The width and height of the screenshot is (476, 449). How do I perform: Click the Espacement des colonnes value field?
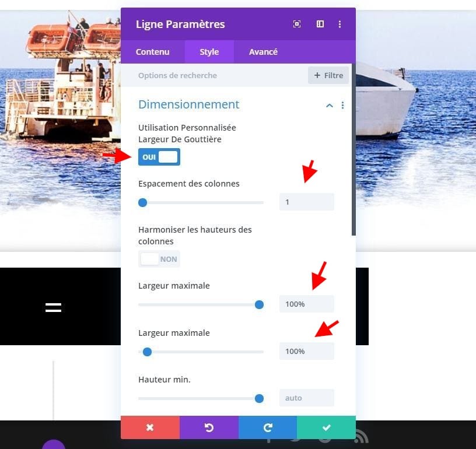coord(307,202)
